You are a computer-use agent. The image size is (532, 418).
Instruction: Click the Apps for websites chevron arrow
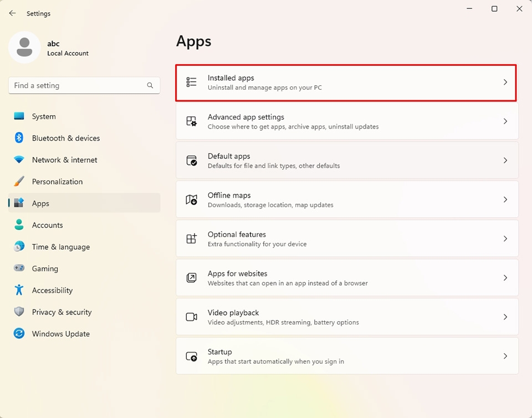click(505, 278)
